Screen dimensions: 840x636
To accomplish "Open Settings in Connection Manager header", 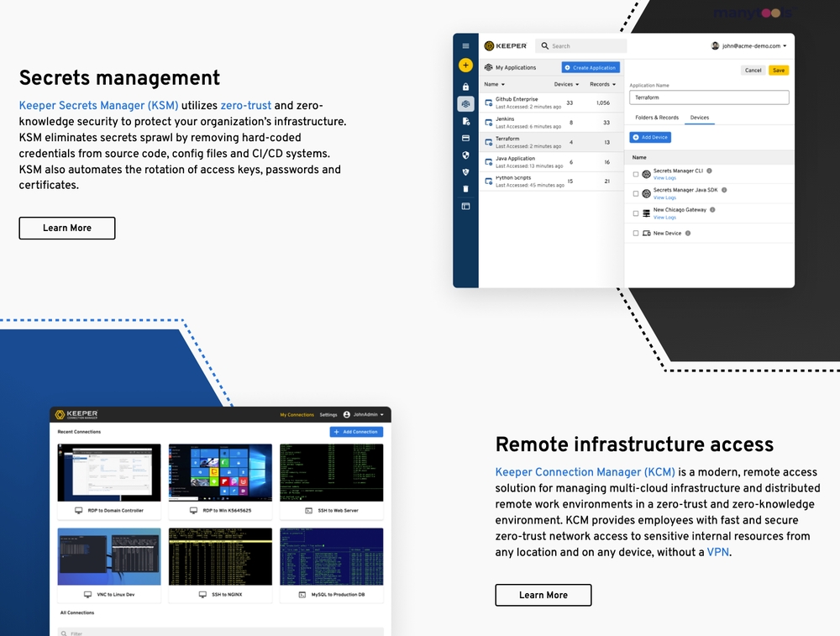I will pyautogui.click(x=328, y=415).
